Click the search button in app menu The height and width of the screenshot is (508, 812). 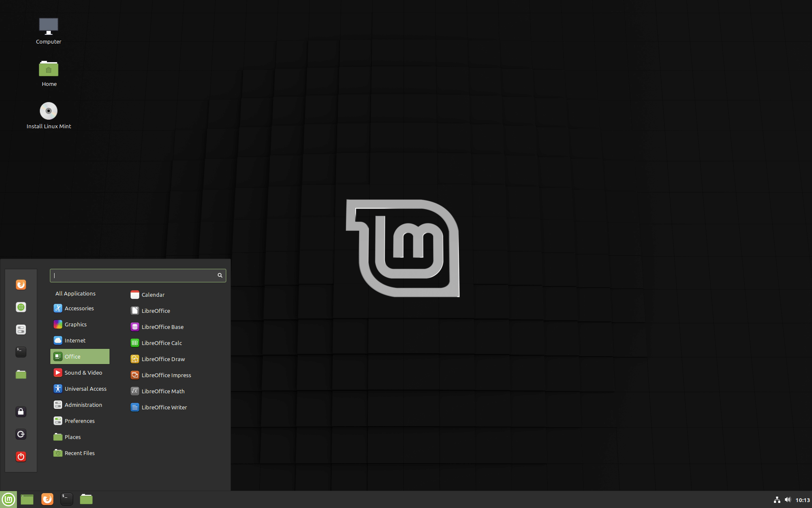pos(220,275)
